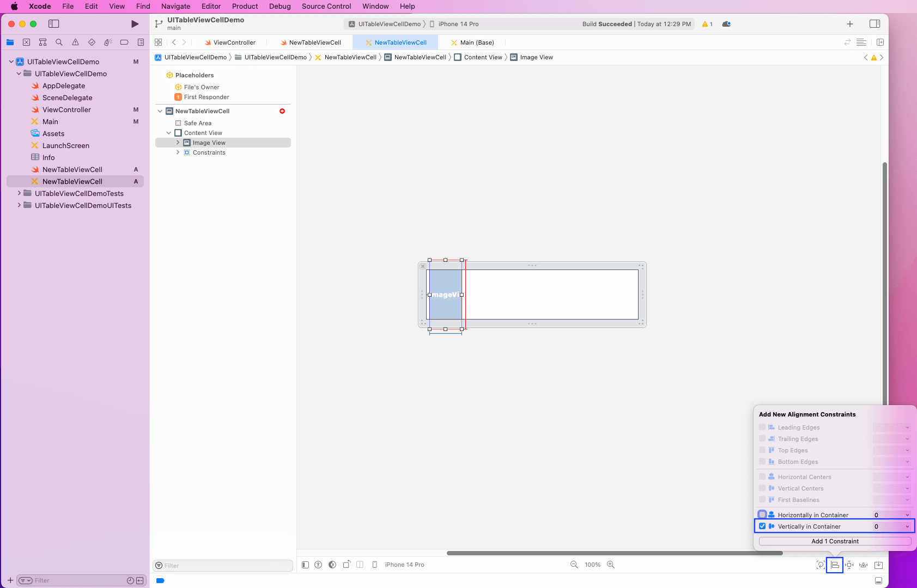The height and width of the screenshot is (588, 917).
Task: Click the Update Frames icon
Action: 819,565
